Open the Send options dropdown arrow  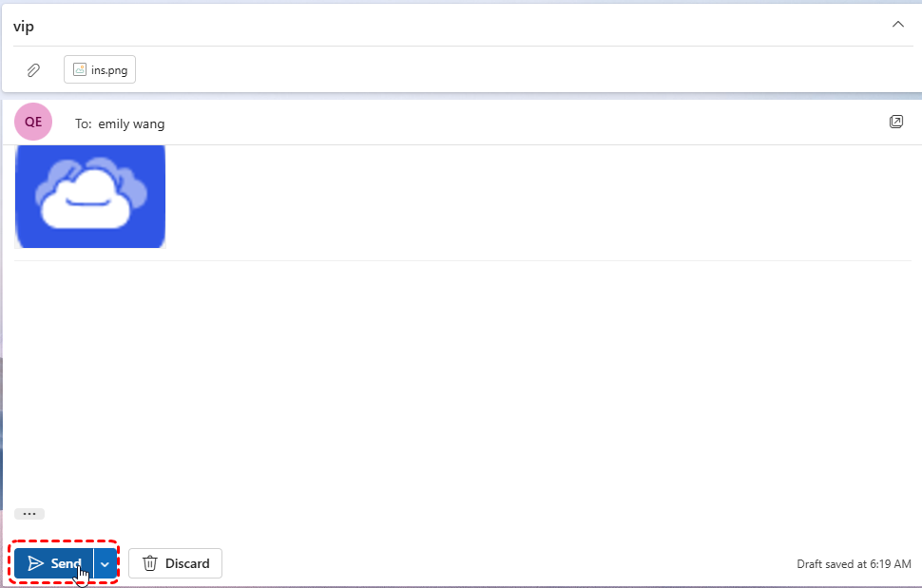106,563
